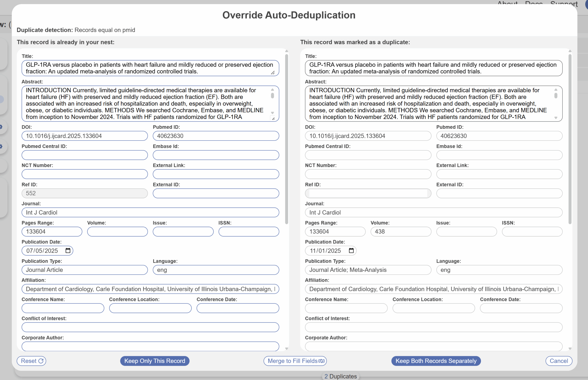The height and width of the screenshot is (380, 588).
Task: Grab left Abstract textarea resize handle
Action: coord(273,119)
